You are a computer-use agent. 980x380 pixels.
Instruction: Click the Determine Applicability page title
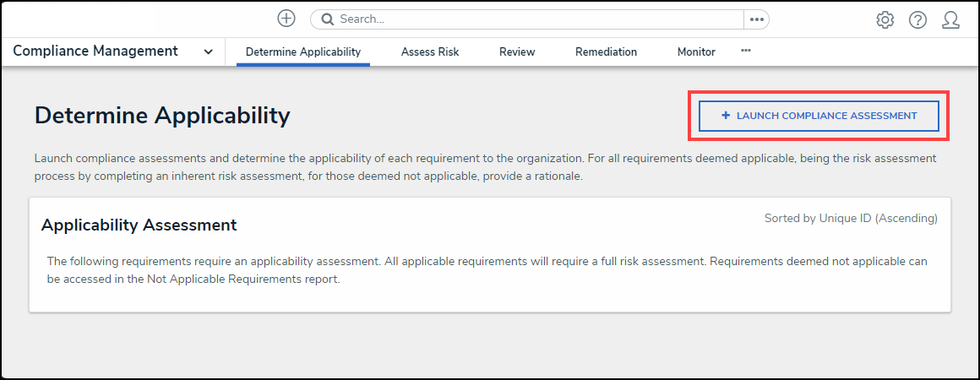coord(162,116)
